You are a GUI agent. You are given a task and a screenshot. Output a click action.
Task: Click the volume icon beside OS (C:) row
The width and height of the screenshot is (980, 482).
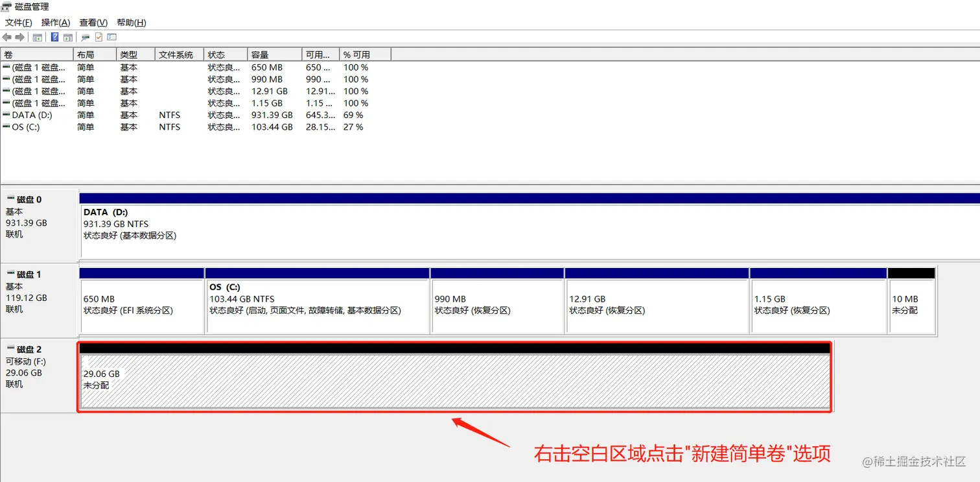6,127
